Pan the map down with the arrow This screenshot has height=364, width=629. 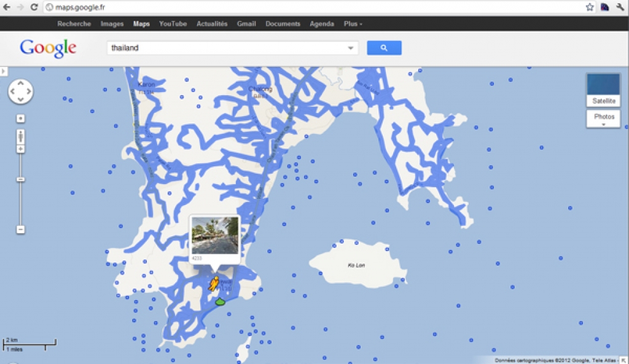(x=20, y=99)
